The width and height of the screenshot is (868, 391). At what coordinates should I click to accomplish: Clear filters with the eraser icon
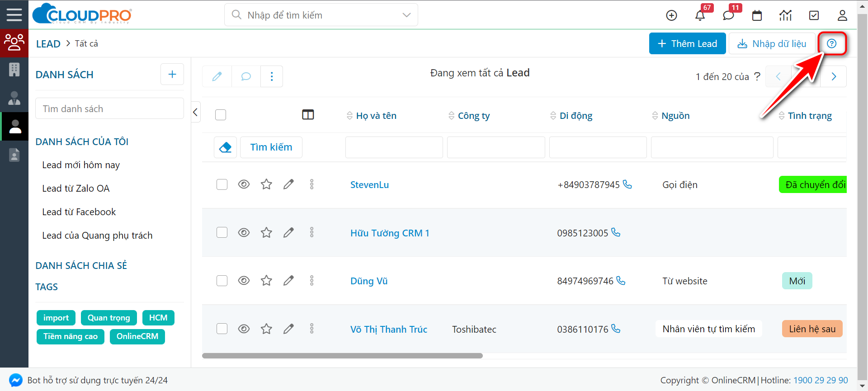pos(225,147)
